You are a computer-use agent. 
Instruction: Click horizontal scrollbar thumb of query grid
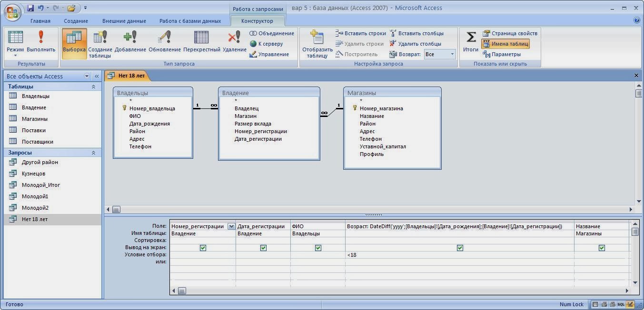(x=182, y=291)
